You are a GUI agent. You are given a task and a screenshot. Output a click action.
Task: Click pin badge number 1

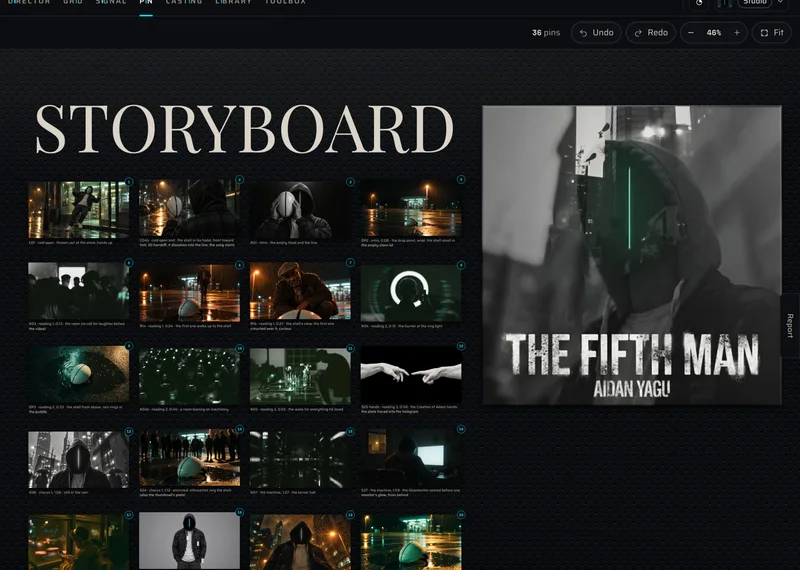pos(129,182)
